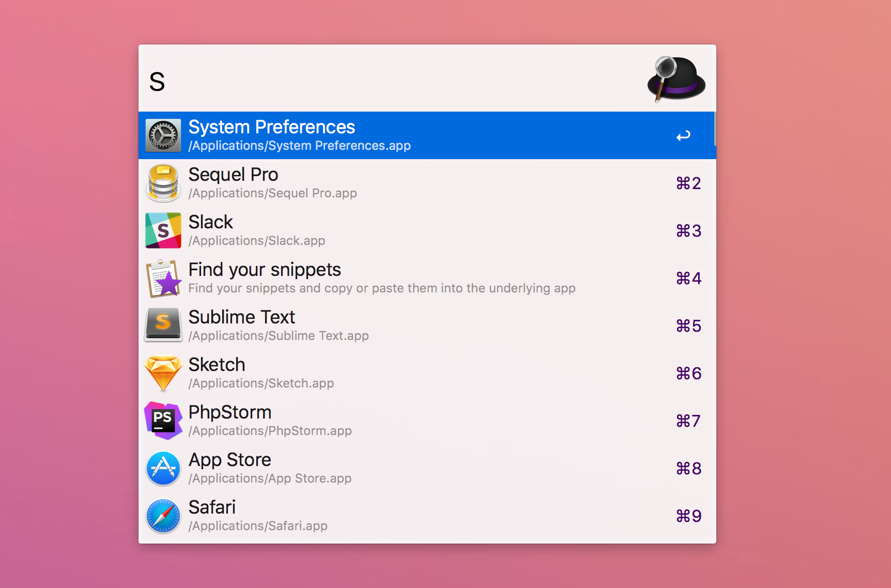The image size is (891, 588).
Task: Click the ⌘8 shortcut label
Action: [x=688, y=469]
